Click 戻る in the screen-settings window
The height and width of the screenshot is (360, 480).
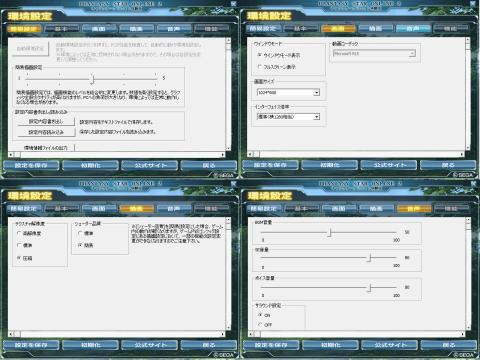click(x=448, y=165)
